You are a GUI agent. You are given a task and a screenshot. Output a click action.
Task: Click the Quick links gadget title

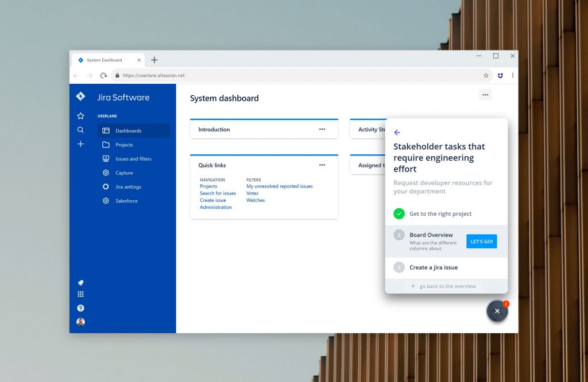coord(212,165)
